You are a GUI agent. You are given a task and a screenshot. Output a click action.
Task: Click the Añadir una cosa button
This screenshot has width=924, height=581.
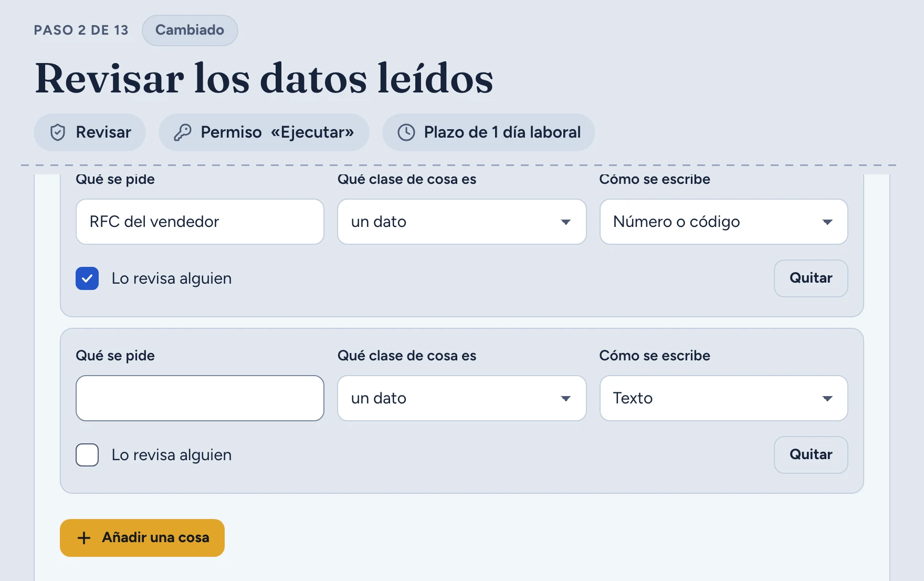coord(142,538)
